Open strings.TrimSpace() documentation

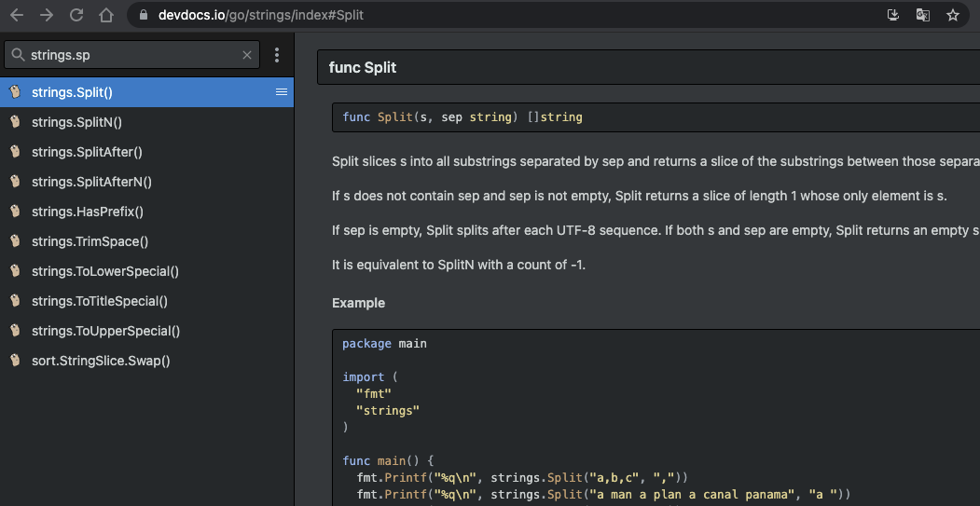pyautogui.click(x=90, y=241)
